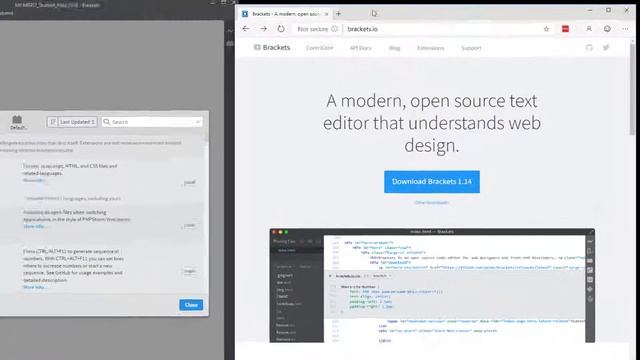Screen dimensions: 640x360
Task: Go forward in the browser
Action: pyautogui.click(x=264, y=29)
